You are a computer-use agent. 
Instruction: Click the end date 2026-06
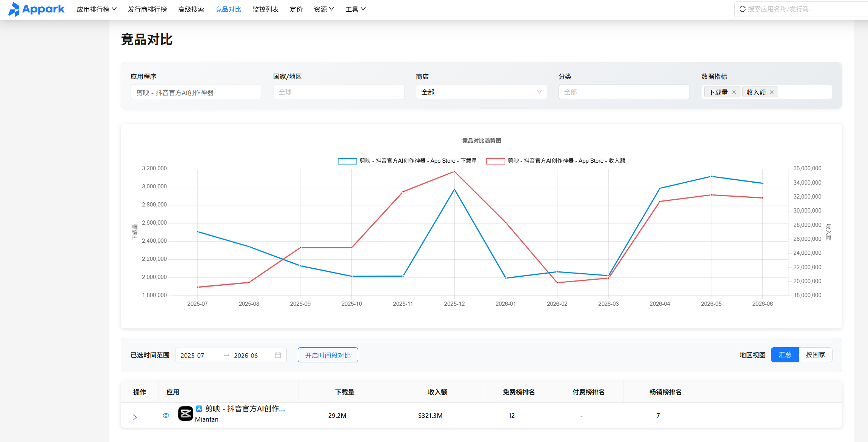246,356
